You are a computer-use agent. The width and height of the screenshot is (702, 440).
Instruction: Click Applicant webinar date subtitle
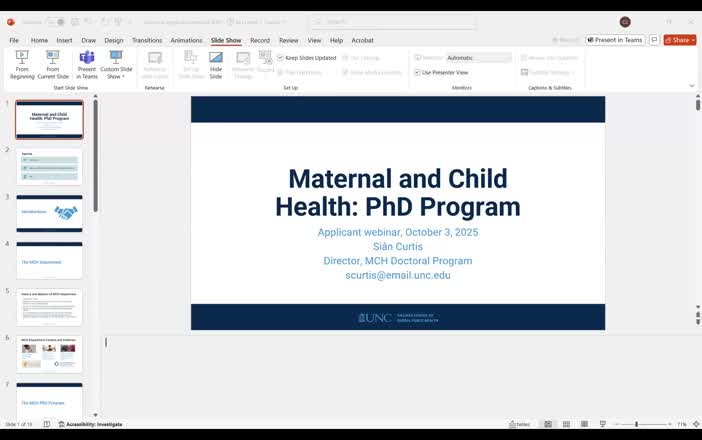click(x=398, y=232)
